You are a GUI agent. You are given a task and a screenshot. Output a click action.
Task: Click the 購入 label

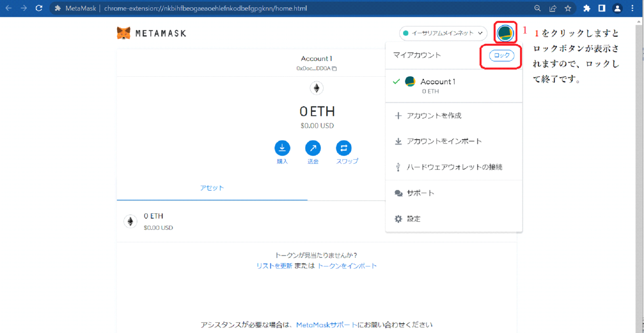[282, 161]
